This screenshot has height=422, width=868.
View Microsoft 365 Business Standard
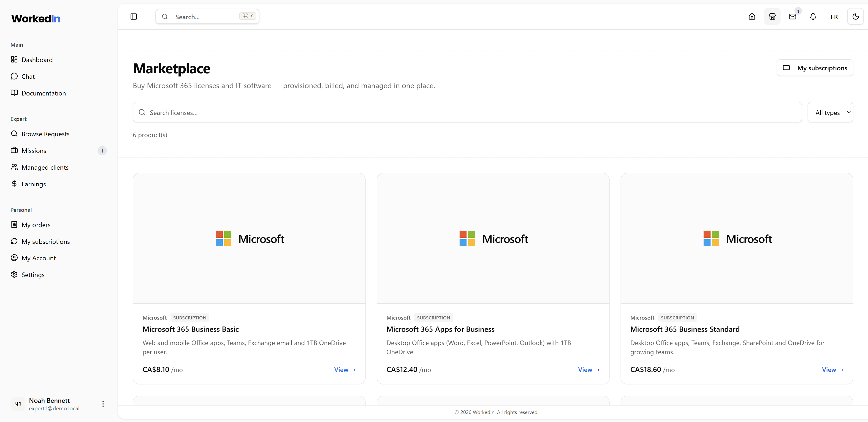pos(833,370)
